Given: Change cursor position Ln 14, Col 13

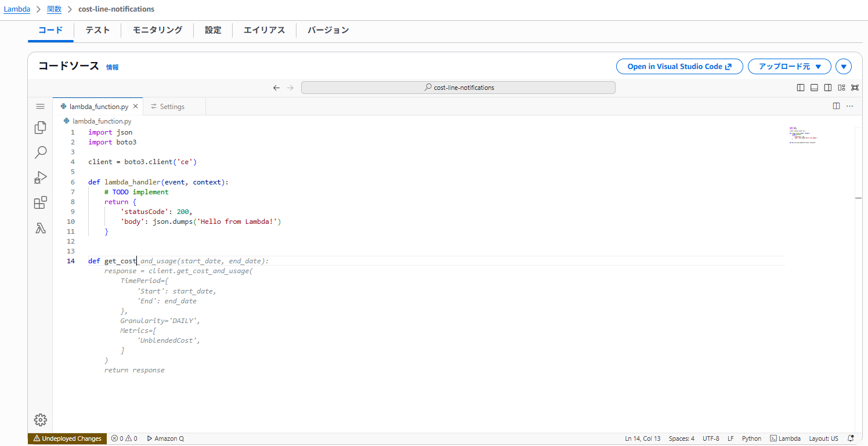Looking at the screenshot, I should (642, 438).
